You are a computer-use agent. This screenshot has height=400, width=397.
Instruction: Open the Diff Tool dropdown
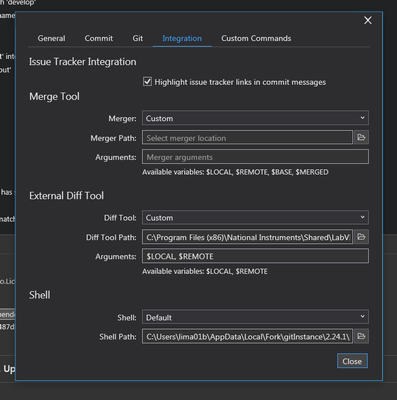(x=255, y=217)
